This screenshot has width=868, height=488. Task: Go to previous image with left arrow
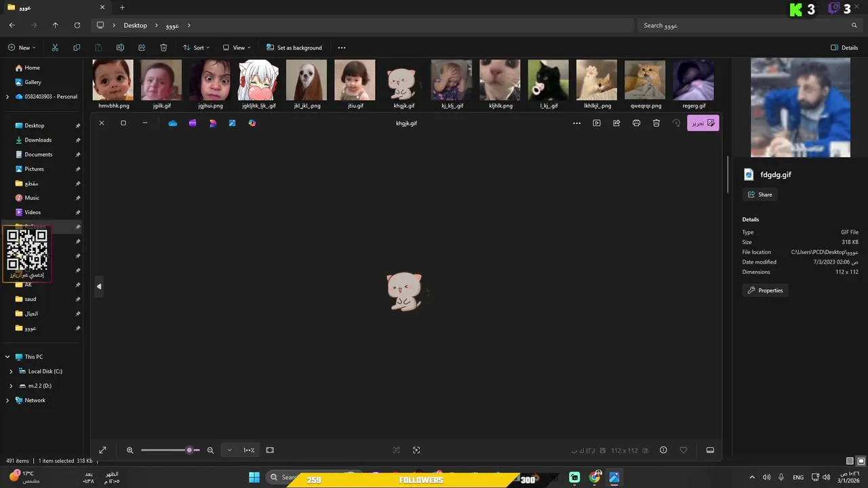pyautogui.click(x=99, y=287)
